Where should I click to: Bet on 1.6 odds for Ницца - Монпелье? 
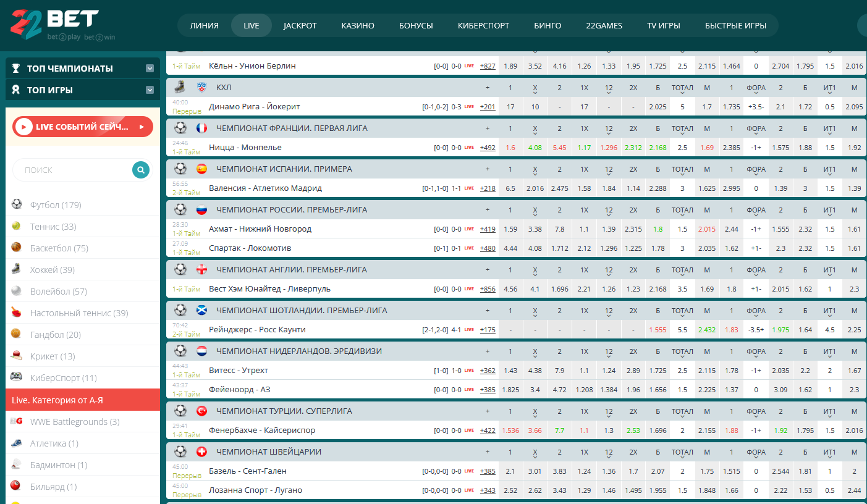click(x=510, y=148)
